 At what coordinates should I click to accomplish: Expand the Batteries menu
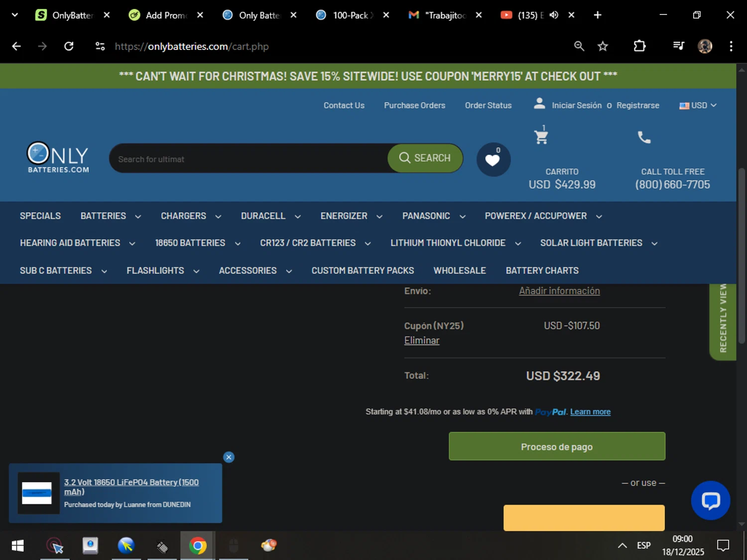click(x=111, y=216)
